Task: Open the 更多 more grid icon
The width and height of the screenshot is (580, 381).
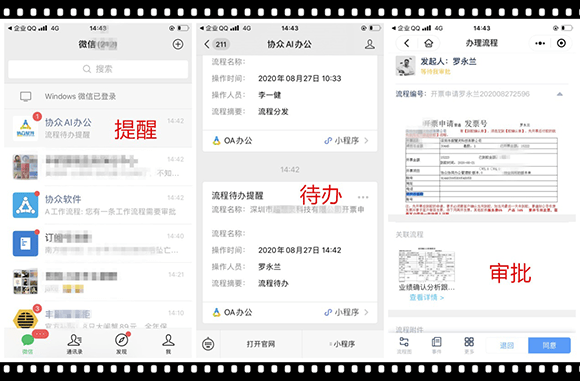Action: 469,345
